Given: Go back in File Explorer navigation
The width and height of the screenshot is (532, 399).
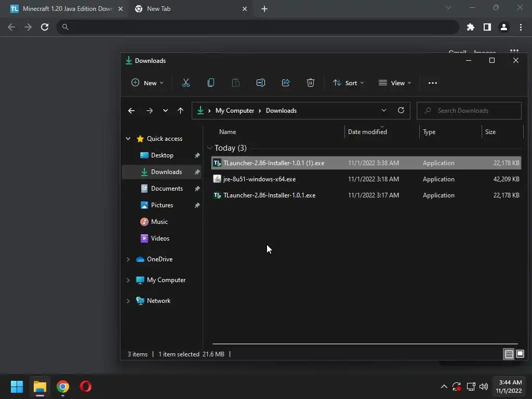Looking at the screenshot, I should (x=131, y=111).
